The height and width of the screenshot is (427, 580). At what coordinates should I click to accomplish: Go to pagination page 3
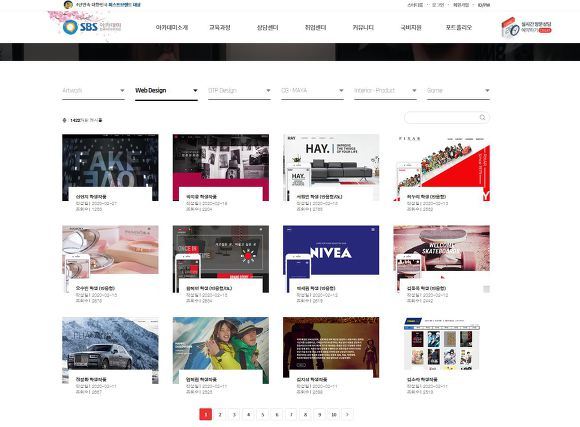(234, 414)
